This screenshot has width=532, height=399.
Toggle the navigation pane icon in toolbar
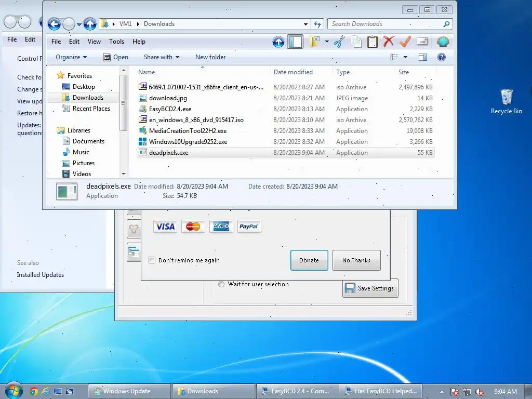click(295, 42)
